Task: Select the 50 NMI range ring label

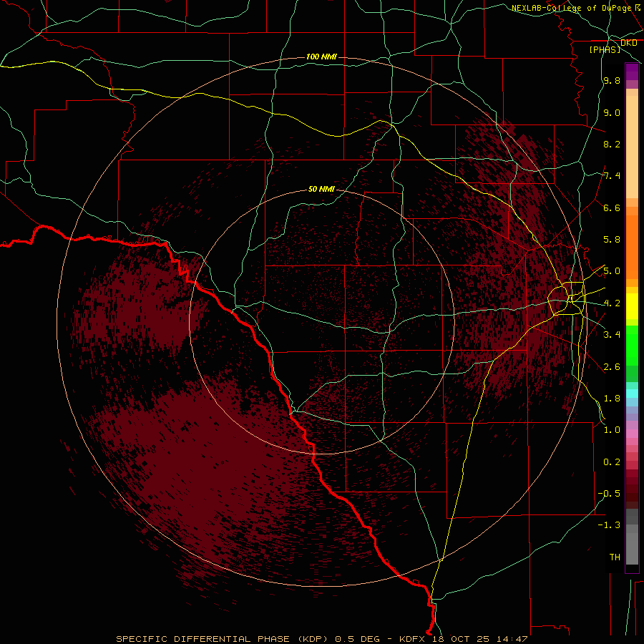Action: 321,189
